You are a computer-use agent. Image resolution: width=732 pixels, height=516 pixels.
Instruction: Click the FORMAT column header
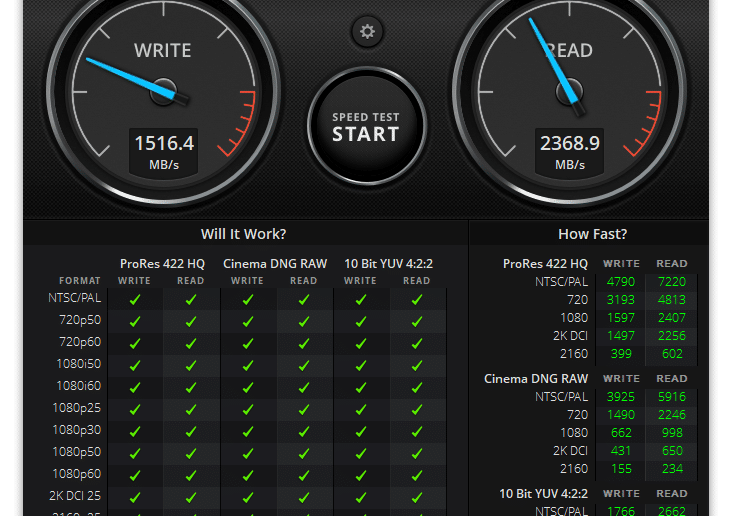(80, 281)
